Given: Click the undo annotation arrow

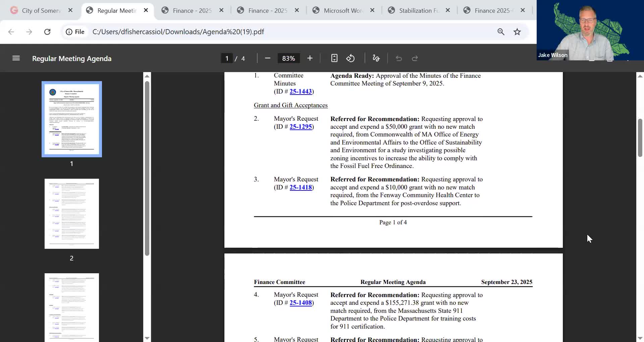Looking at the screenshot, I should [399, 58].
